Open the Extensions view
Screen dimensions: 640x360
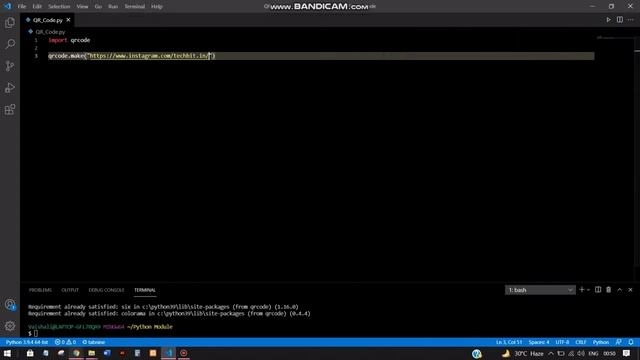(x=10, y=109)
